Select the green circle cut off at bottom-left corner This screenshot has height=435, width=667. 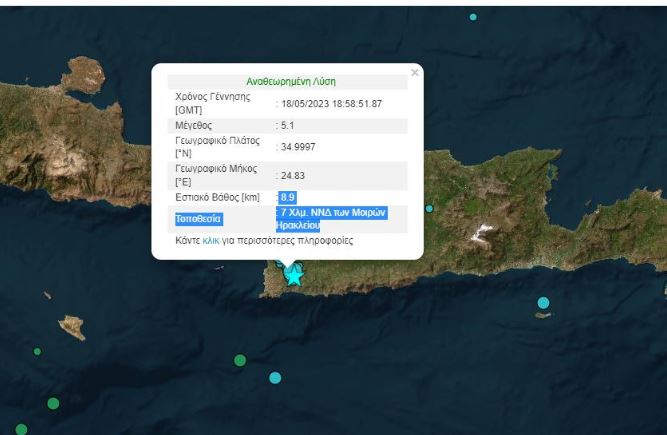pyautogui.click(x=20, y=429)
